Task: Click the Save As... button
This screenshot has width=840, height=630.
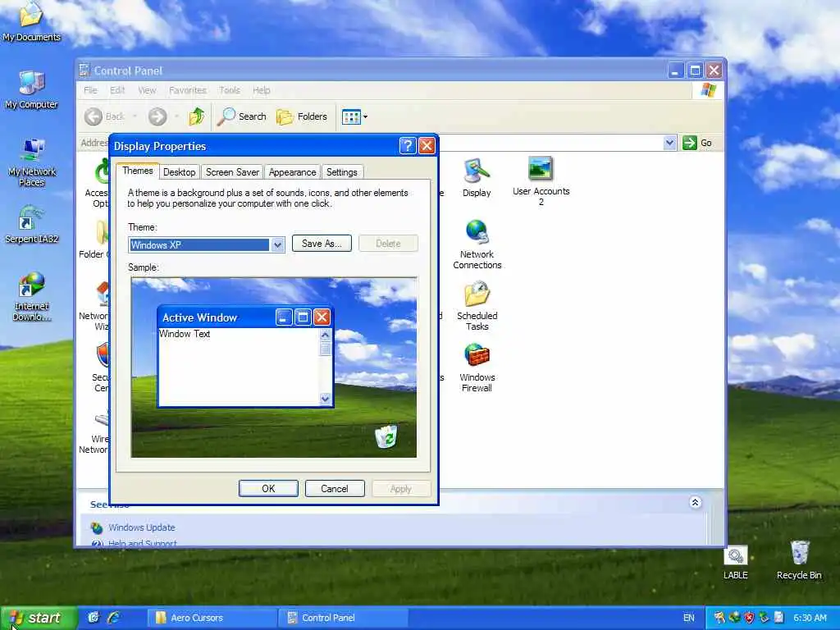Action: point(322,243)
